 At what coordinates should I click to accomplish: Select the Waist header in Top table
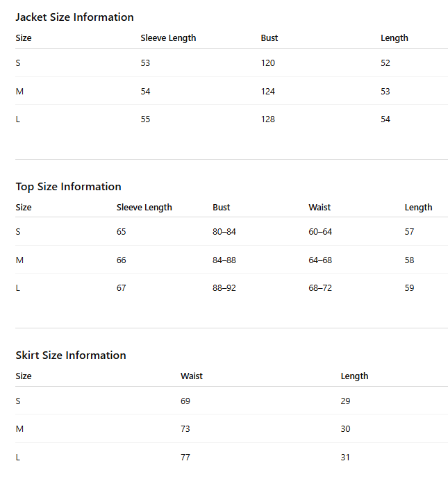(x=320, y=207)
